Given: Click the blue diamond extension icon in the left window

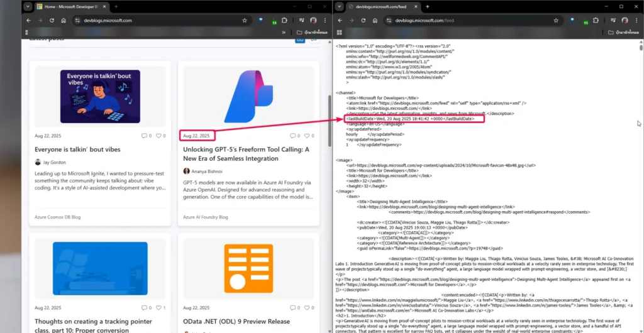Looking at the screenshot, I should coord(260,19).
